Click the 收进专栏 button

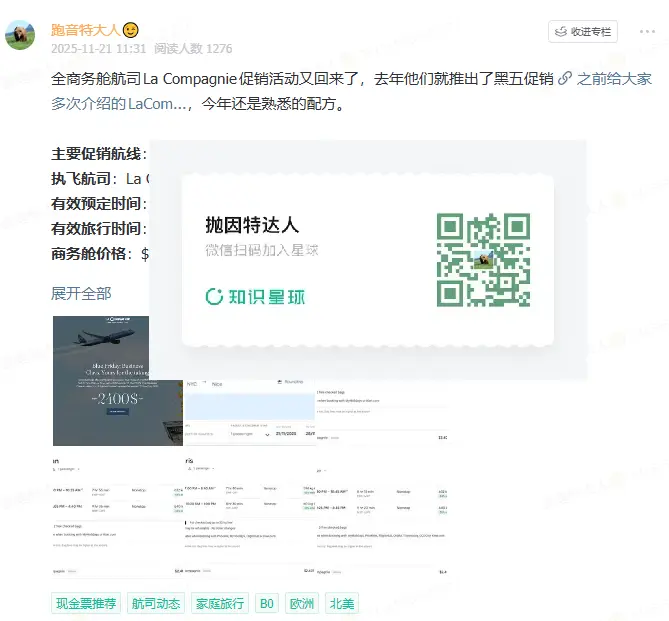click(x=583, y=32)
